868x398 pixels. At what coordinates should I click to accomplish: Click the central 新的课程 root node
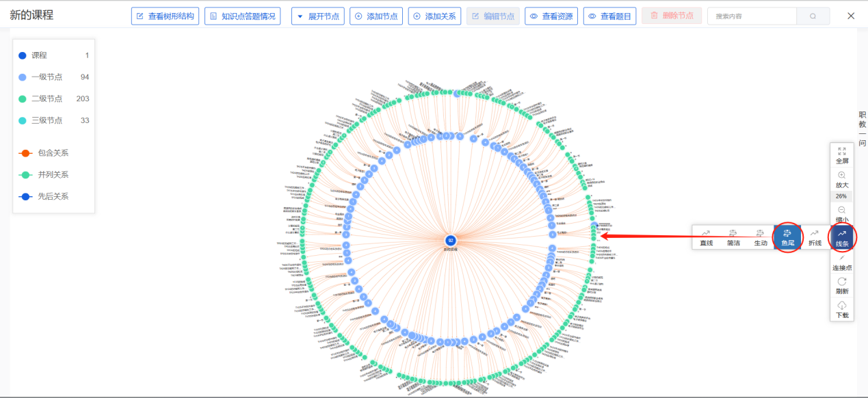[x=450, y=240]
